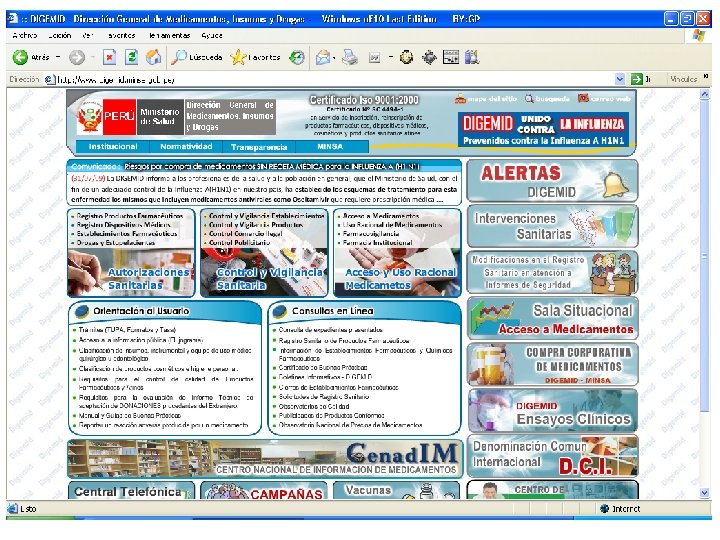Open the Denominación Común Internacional D.C.I. banner
Viewport: 720px width, 540px height.
(x=552, y=456)
